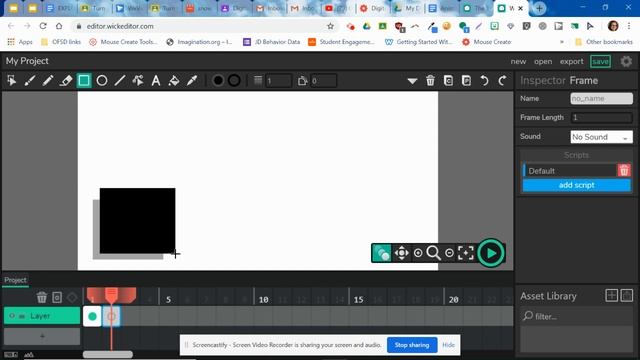This screenshot has width=640, height=360.
Task: Toggle onion skinning on canvas
Action: [x=382, y=253]
